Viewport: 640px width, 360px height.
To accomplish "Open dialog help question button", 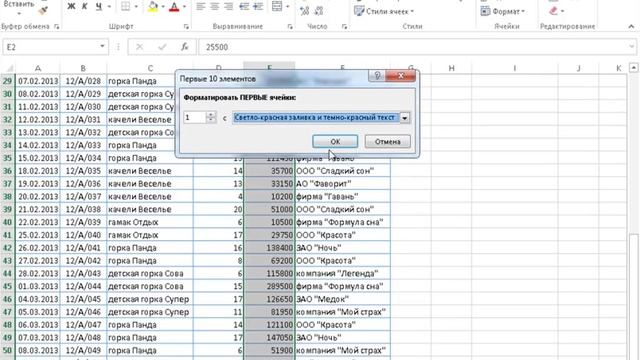I will [377, 76].
